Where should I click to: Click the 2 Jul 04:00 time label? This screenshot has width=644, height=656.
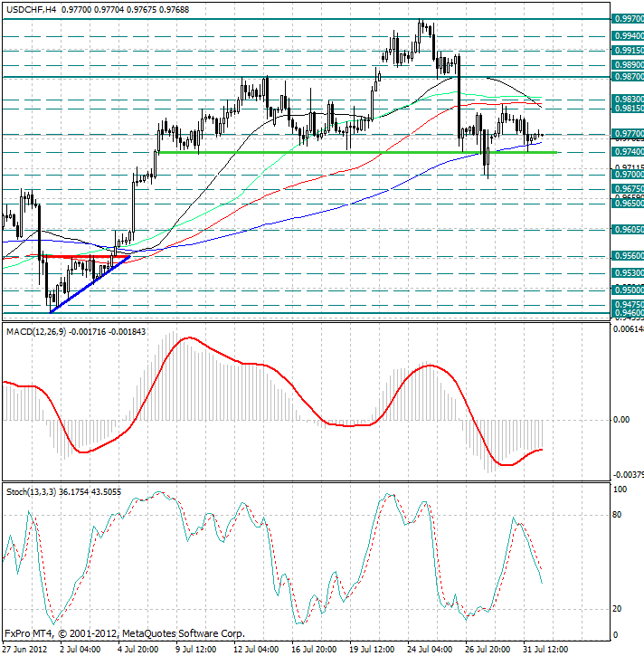point(80,650)
